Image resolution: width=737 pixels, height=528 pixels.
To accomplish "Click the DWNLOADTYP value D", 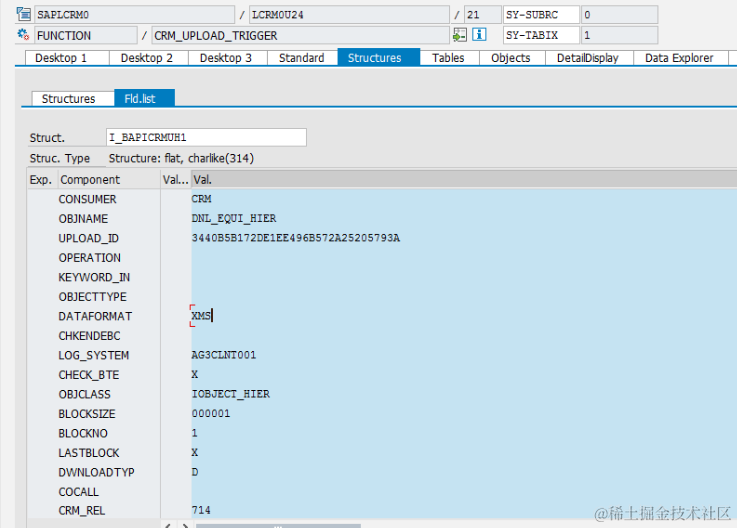I will click(195, 472).
